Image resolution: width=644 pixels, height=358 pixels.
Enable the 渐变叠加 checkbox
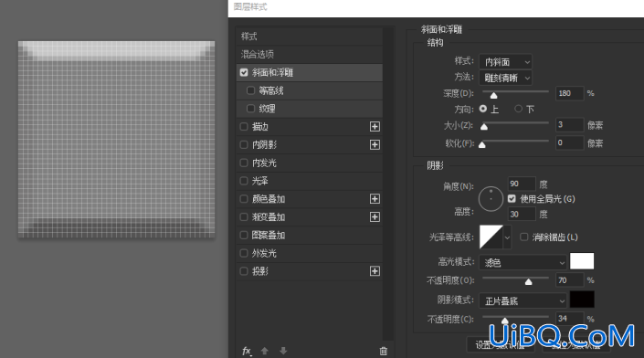click(x=244, y=217)
